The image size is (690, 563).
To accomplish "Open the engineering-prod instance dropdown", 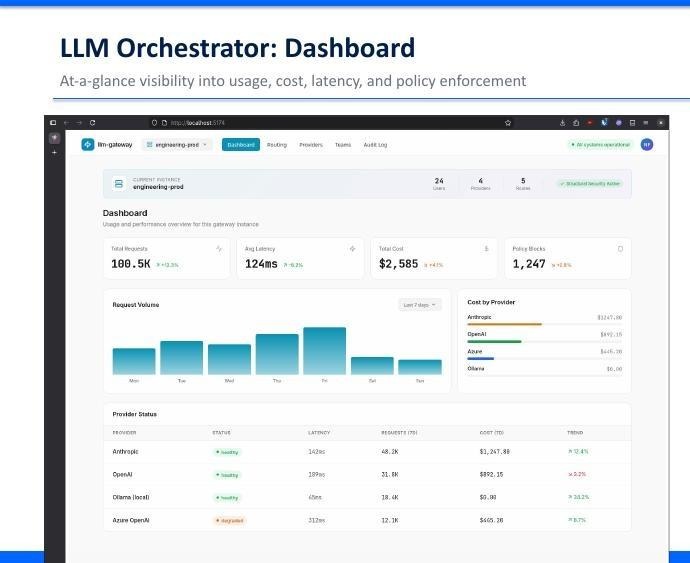I will point(177,144).
